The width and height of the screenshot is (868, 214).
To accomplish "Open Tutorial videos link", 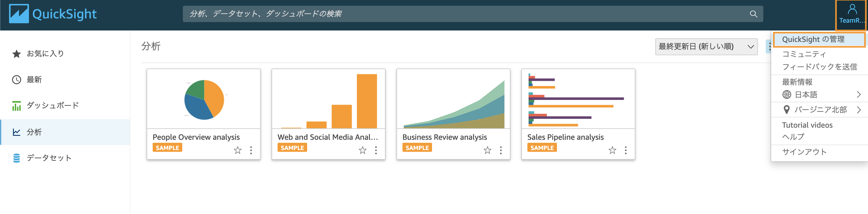I will pos(807,125).
